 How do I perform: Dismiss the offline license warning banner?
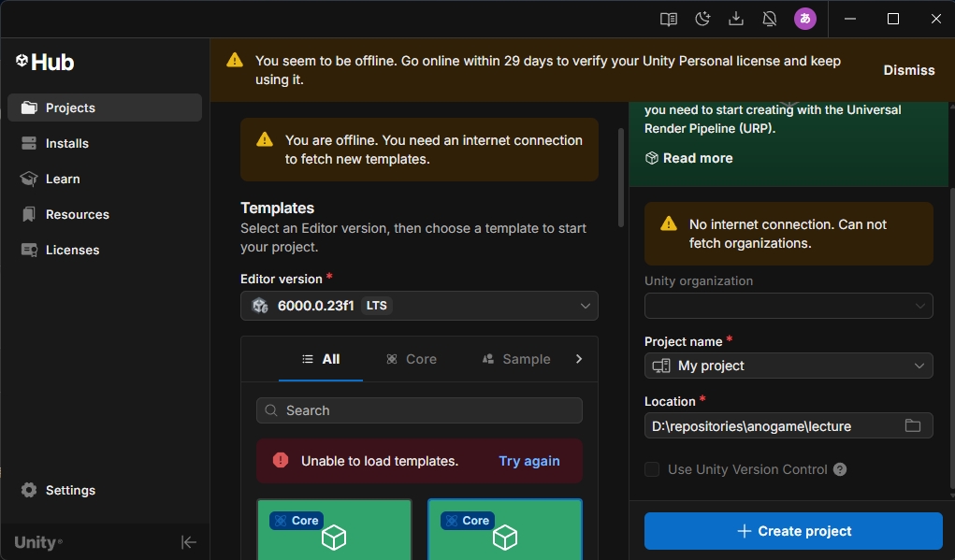[x=908, y=70]
